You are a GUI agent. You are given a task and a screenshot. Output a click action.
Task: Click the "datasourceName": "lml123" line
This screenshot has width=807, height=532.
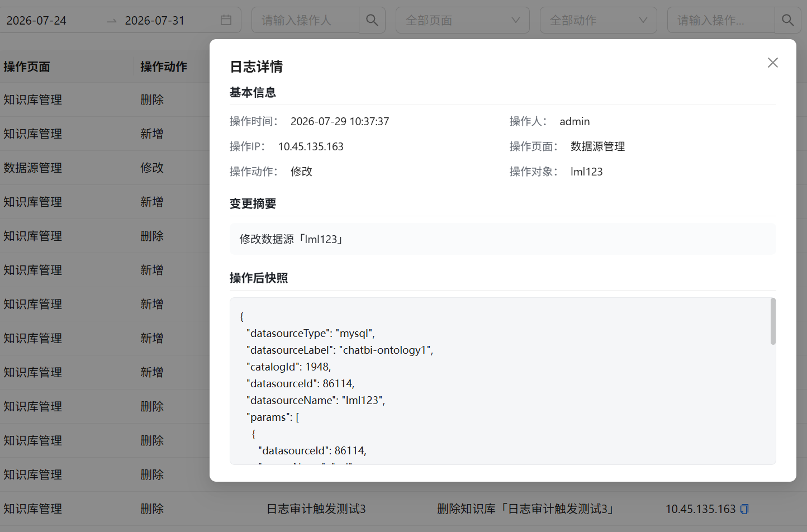[x=316, y=401]
